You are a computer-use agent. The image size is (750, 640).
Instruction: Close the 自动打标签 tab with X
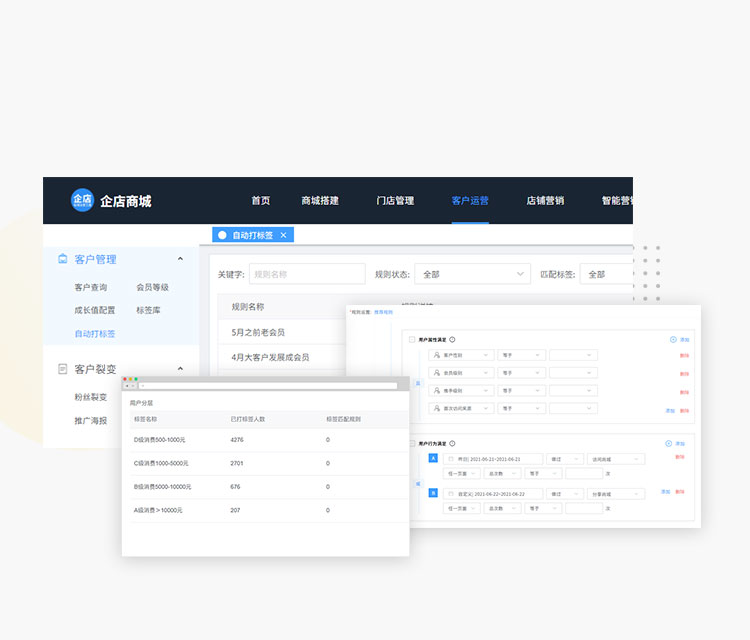click(x=283, y=235)
